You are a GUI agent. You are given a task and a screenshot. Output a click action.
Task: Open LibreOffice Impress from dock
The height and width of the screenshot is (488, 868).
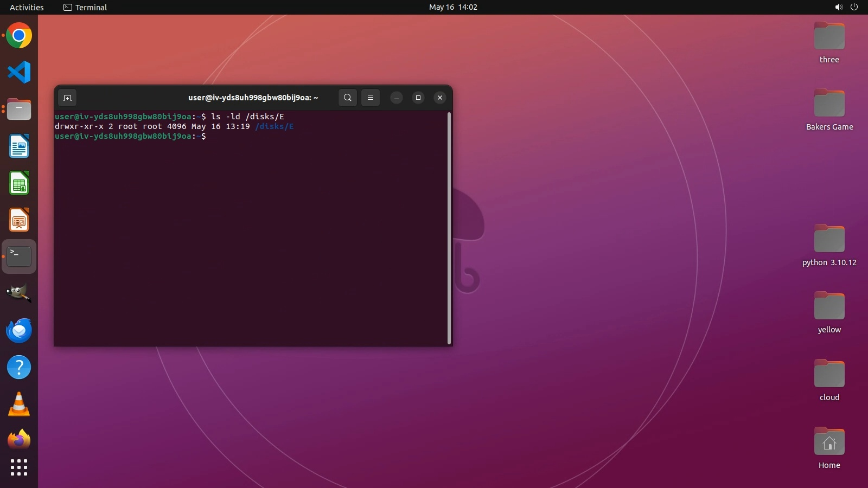[x=19, y=220]
